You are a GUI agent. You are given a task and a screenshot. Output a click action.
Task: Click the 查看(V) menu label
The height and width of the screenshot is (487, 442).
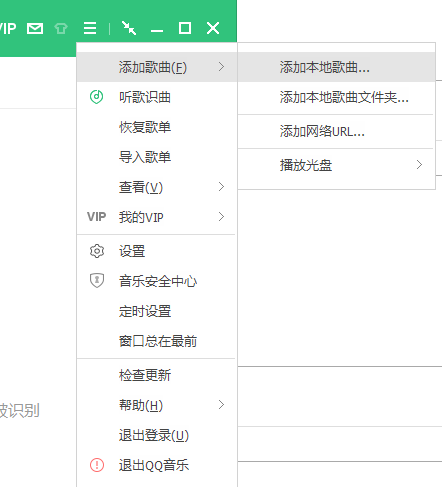[x=141, y=187]
